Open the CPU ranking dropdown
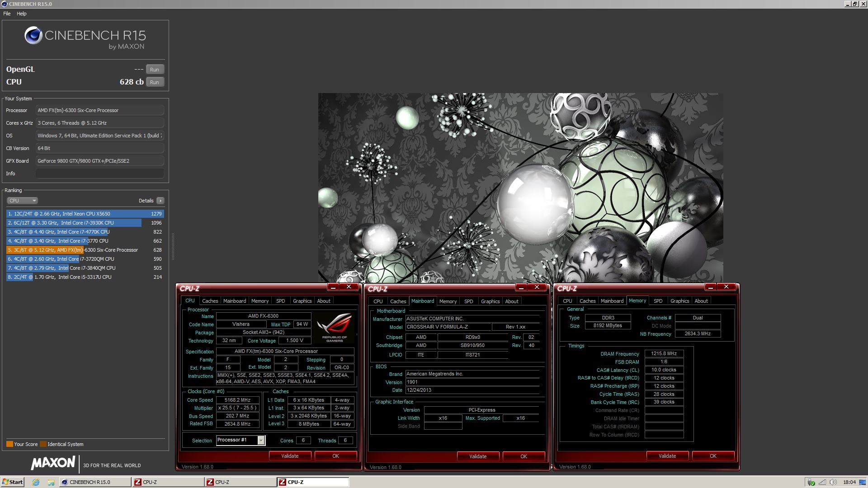This screenshot has width=868, height=488. click(x=22, y=201)
